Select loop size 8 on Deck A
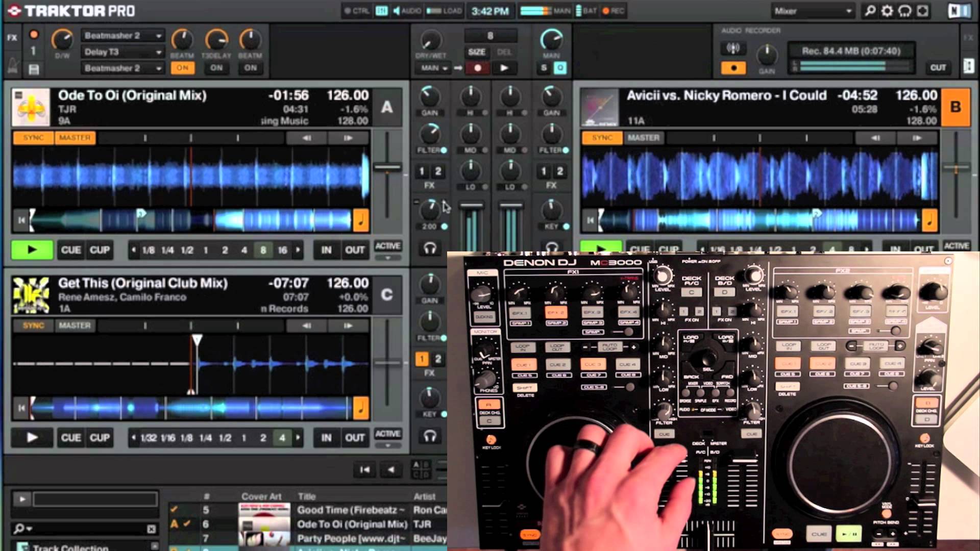The image size is (980, 551). 263,250
